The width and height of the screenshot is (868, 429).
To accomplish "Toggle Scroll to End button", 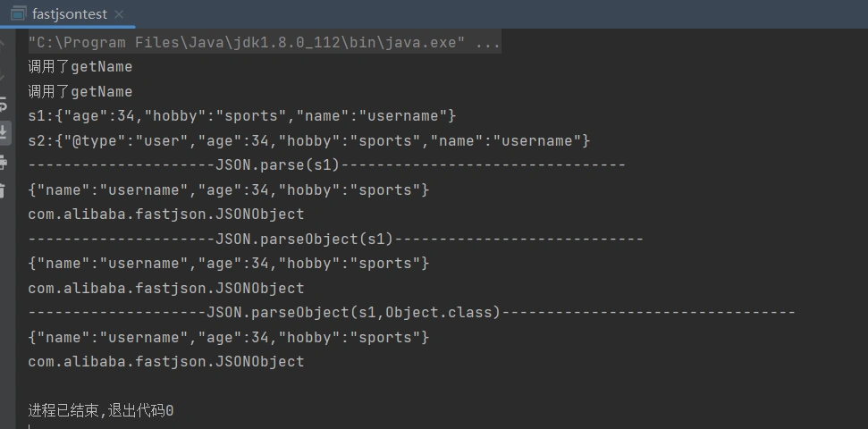I will (4, 132).
